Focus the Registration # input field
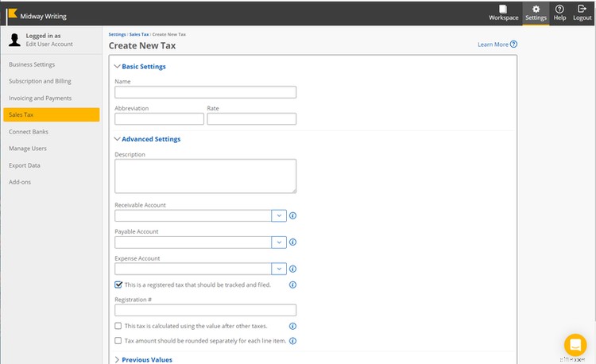 click(205, 310)
